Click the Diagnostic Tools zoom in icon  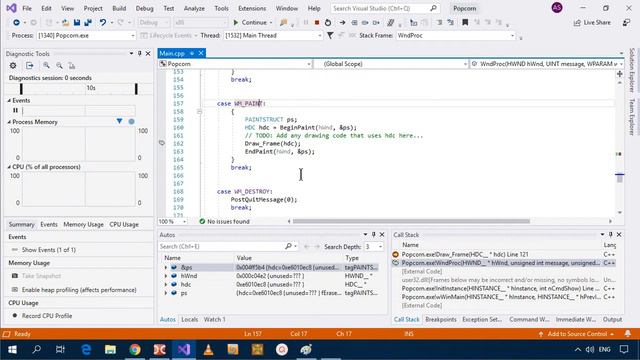[x=47, y=65]
